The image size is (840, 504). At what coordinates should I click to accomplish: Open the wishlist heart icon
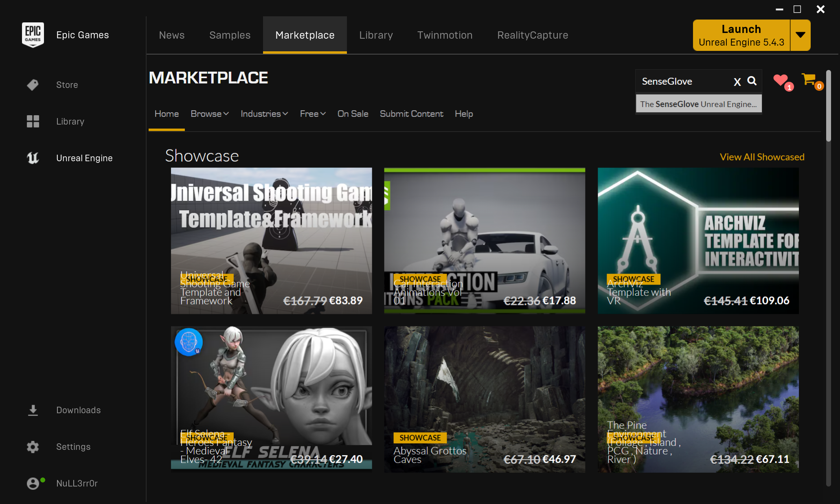pyautogui.click(x=781, y=80)
